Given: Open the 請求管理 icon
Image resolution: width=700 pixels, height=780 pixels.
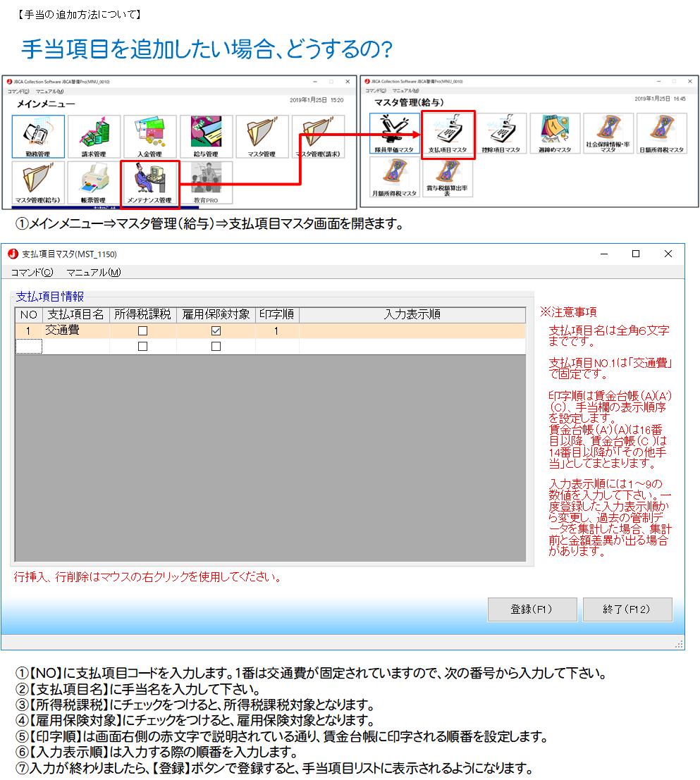Looking at the screenshot, I should click(94, 136).
